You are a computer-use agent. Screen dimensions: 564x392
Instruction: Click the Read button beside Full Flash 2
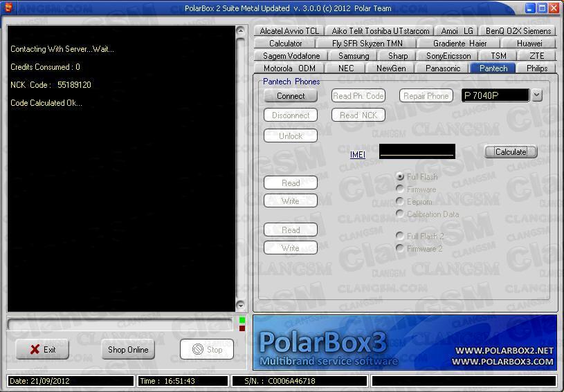click(291, 230)
